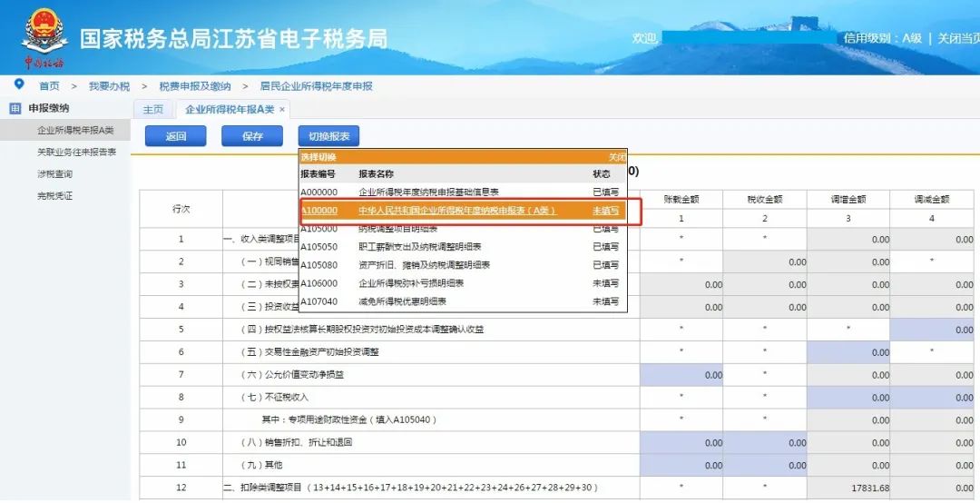Click 调增金额 field in row 8

coord(848,398)
